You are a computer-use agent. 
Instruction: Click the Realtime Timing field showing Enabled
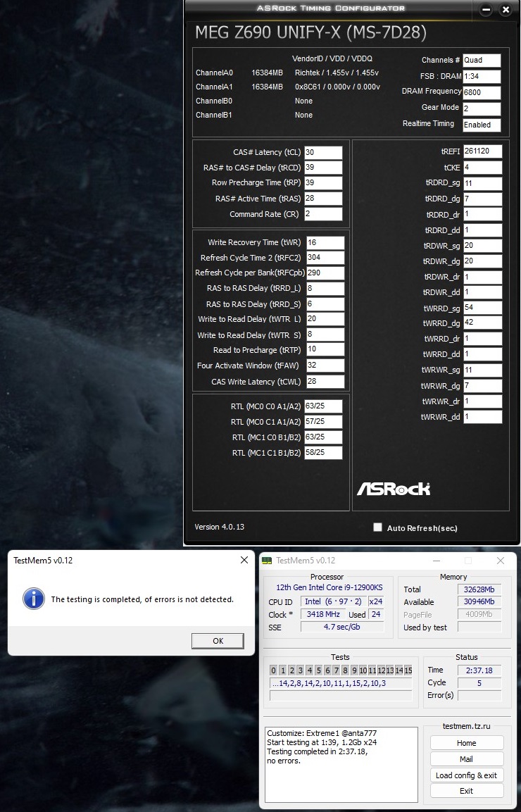pyautogui.click(x=482, y=125)
